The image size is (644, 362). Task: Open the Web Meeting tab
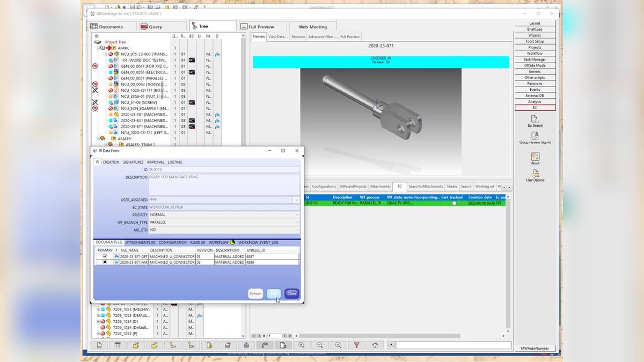(x=313, y=26)
